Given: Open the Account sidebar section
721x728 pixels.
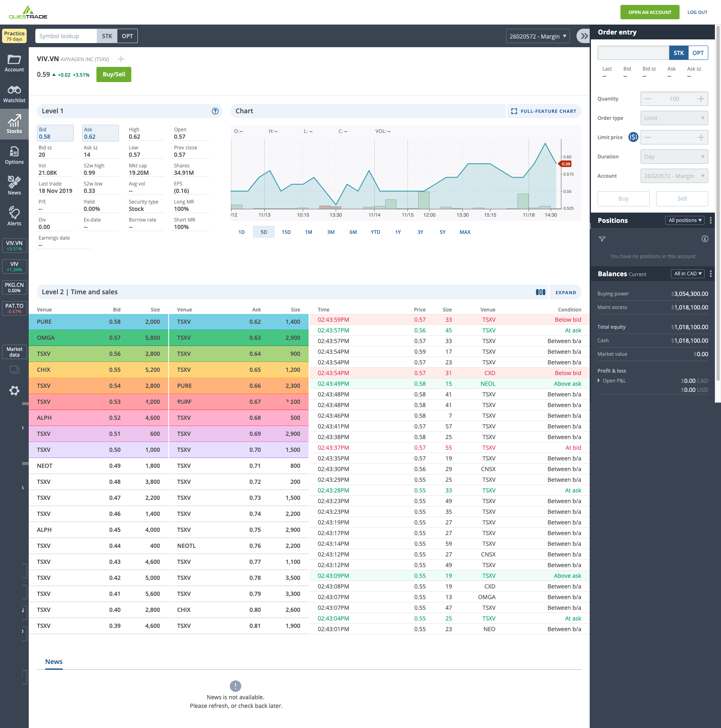Looking at the screenshot, I should (x=14, y=63).
